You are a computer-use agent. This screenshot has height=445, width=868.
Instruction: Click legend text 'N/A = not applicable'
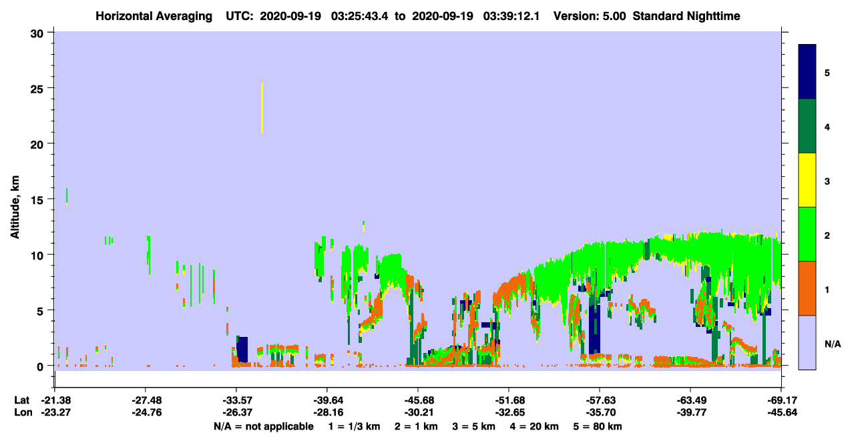coord(263,426)
